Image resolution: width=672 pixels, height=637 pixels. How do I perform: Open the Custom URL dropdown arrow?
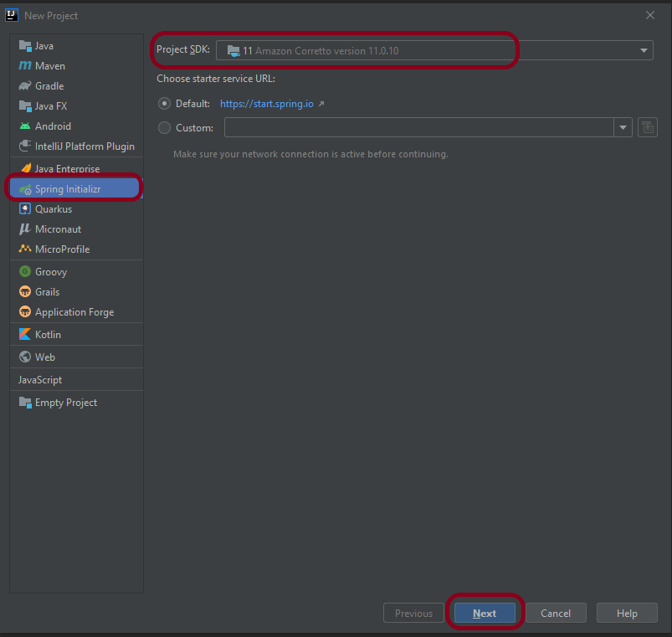623,128
